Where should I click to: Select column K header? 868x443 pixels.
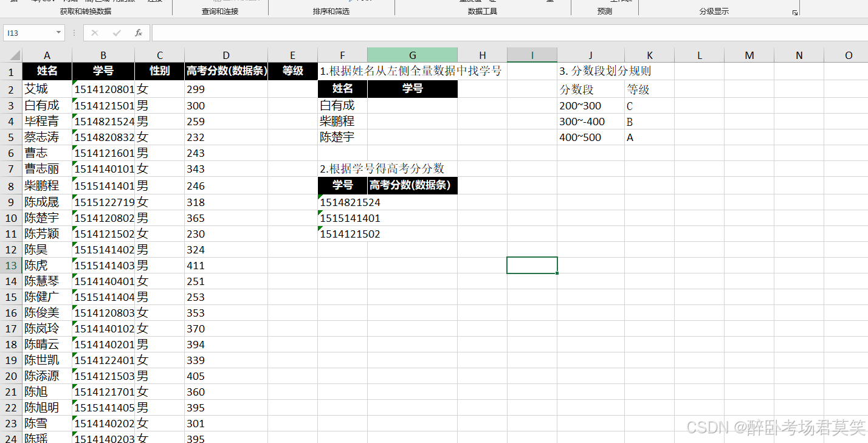pyautogui.click(x=650, y=55)
